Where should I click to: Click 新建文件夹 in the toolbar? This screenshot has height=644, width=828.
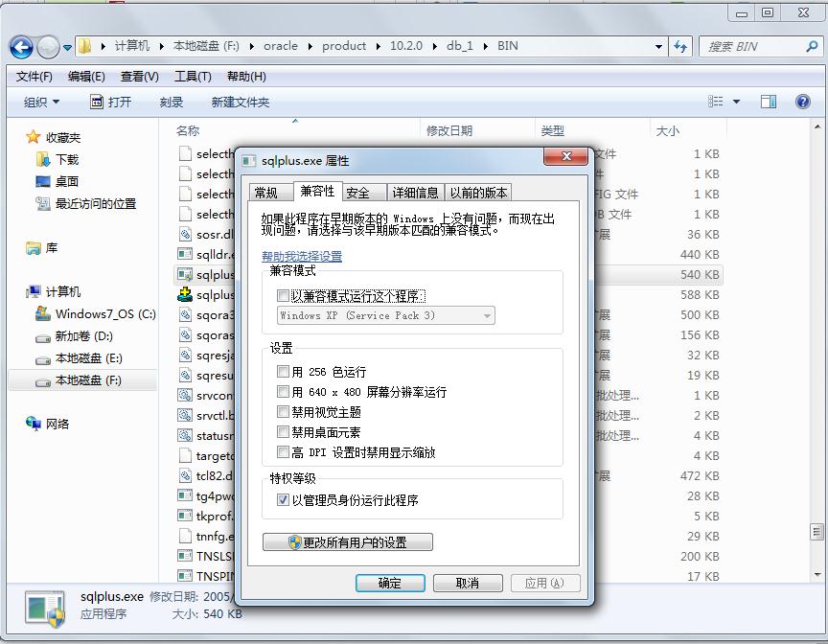click(x=241, y=102)
